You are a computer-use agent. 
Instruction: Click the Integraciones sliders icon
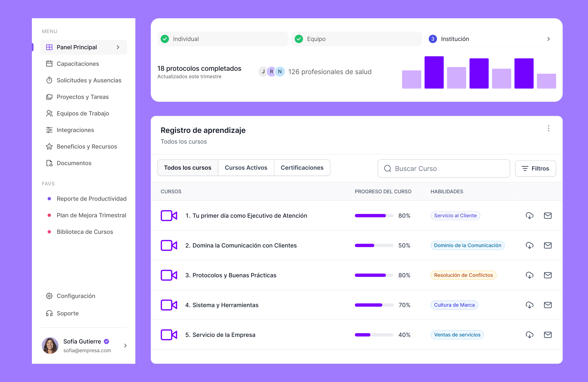pyautogui.click(x=49, y=130)
